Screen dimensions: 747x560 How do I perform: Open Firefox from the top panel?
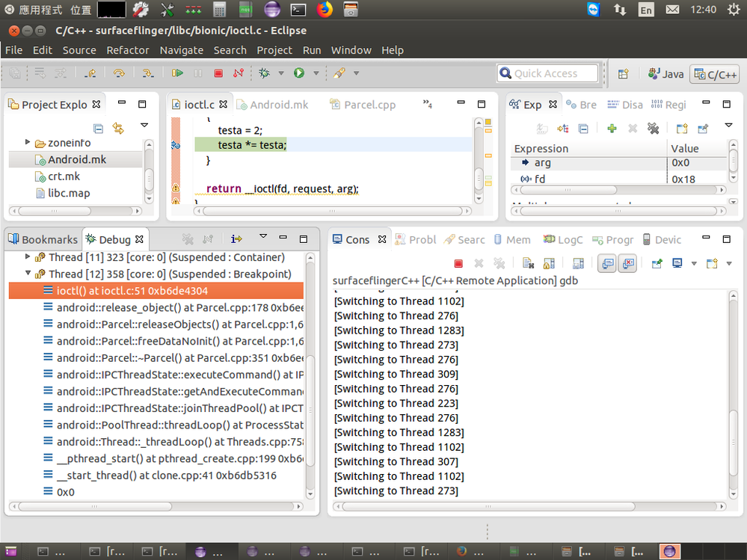tap(325, 9)
